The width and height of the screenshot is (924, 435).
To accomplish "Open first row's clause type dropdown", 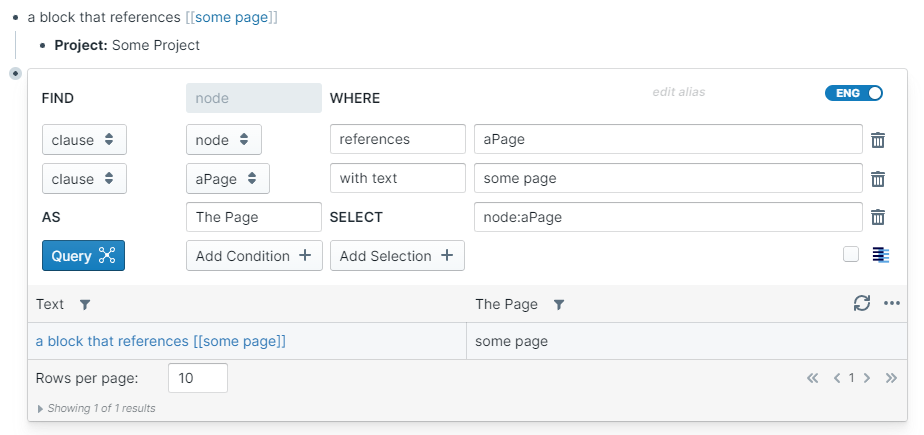I will pyautogui.click(x=84, y=140).
